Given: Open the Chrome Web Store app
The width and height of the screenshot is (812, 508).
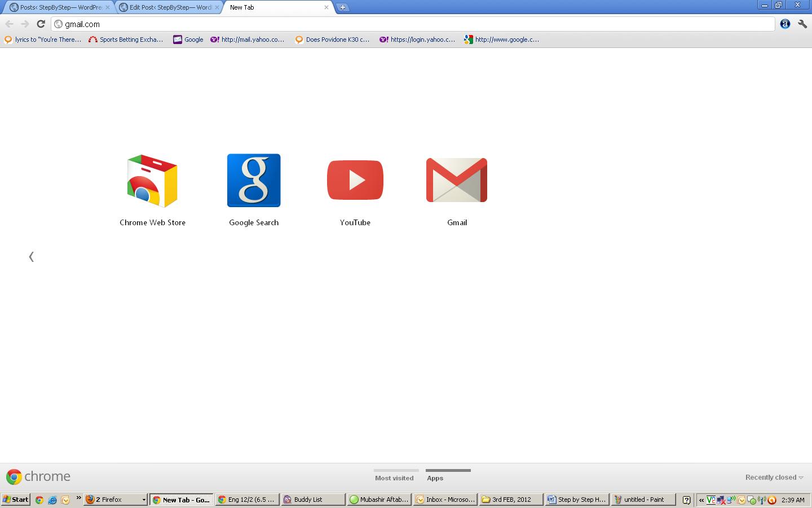Looking at the screenshot, I should click(152, 181).
